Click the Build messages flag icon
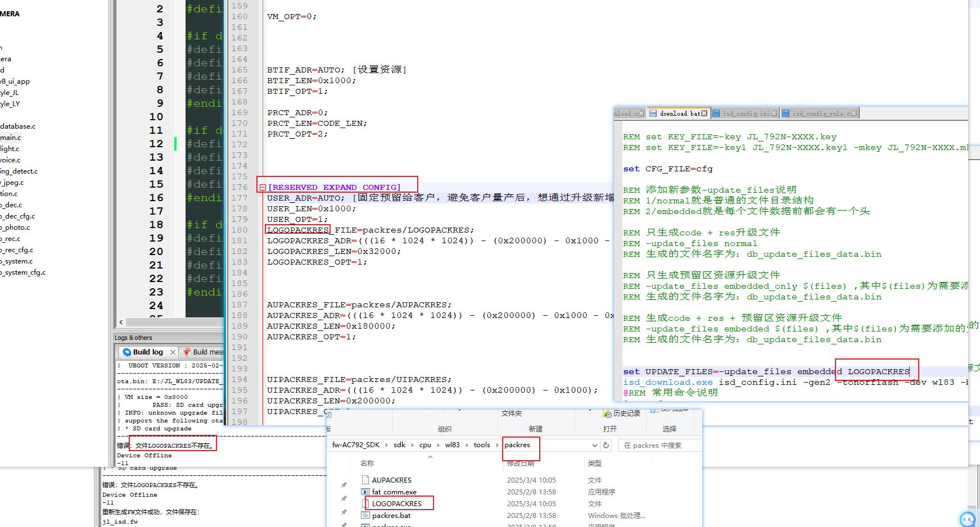Viewport: 980px width, 527px height. tap(187, 352)
